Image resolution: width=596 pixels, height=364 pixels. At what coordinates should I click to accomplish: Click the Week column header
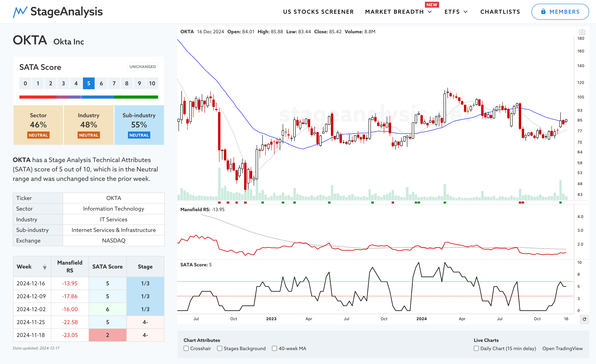(32, 267)
